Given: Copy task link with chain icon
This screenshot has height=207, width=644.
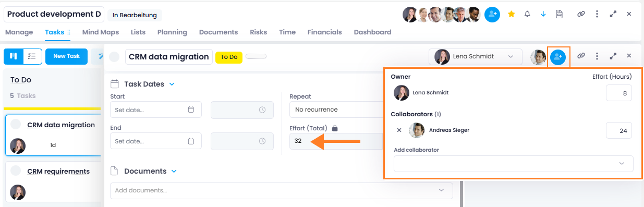Looking at the screenshot, I should click(x=581, y=56).
